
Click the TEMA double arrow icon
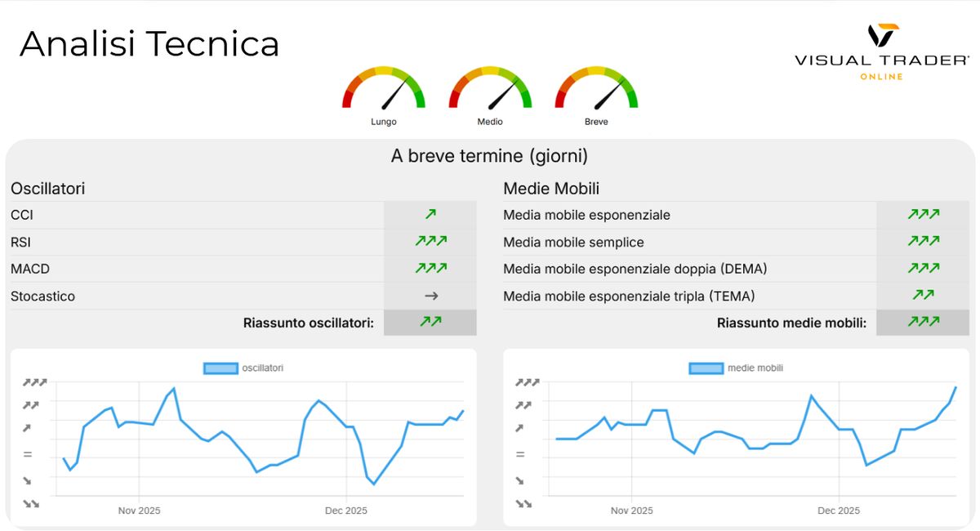[x=923, y=296]
